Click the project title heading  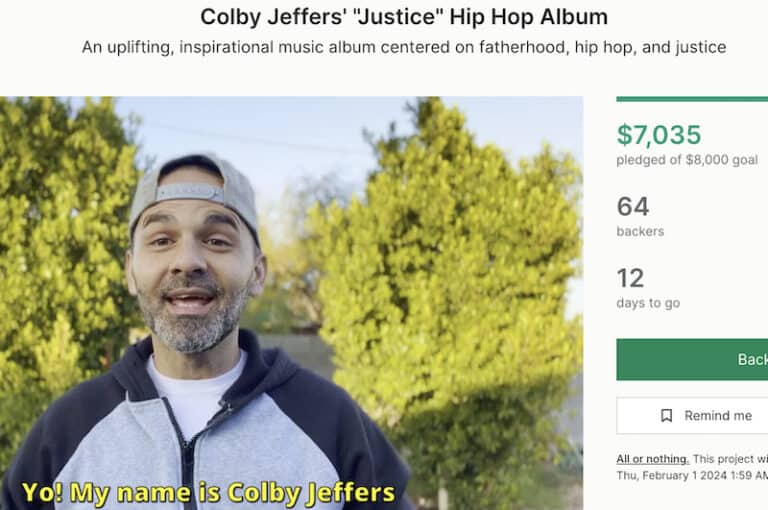404,17
